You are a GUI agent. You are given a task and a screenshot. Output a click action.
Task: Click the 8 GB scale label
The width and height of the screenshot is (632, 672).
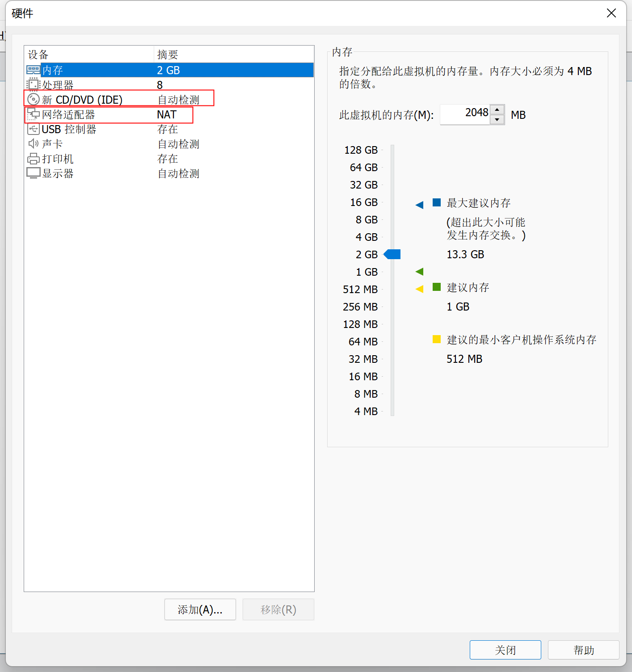(x=367, y=220)
